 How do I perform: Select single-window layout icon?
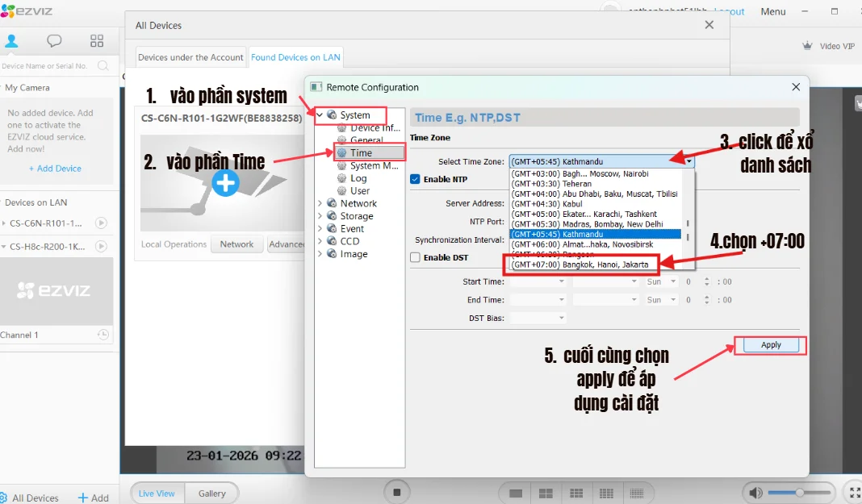(x=516, y=493)
